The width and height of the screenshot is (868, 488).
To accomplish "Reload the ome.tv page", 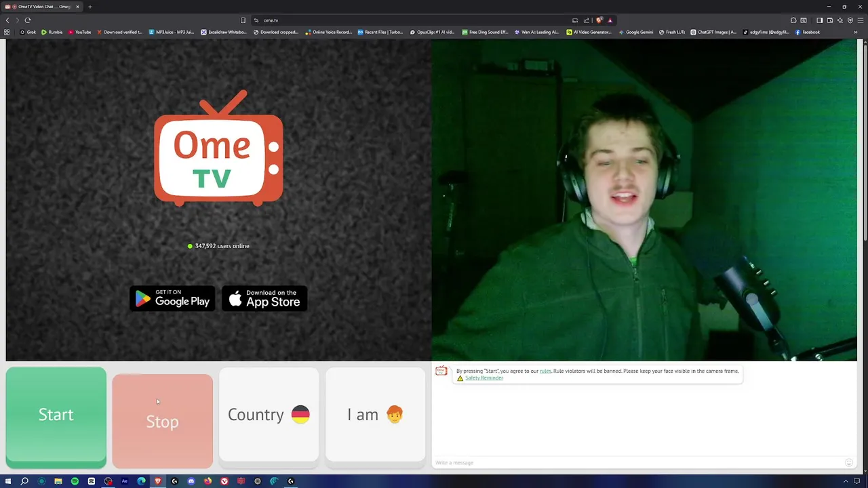I will point(28,20).
